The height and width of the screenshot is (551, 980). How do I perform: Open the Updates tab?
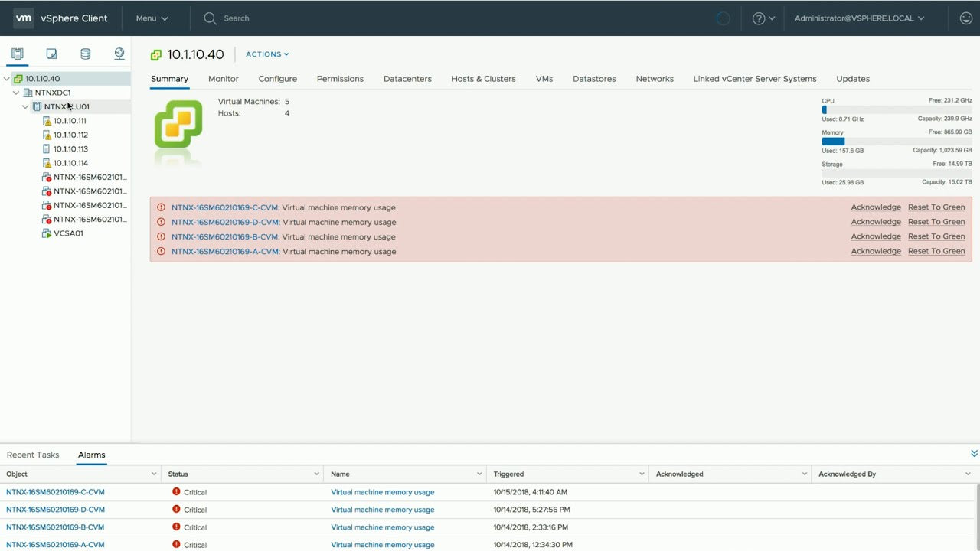point(853,79)
